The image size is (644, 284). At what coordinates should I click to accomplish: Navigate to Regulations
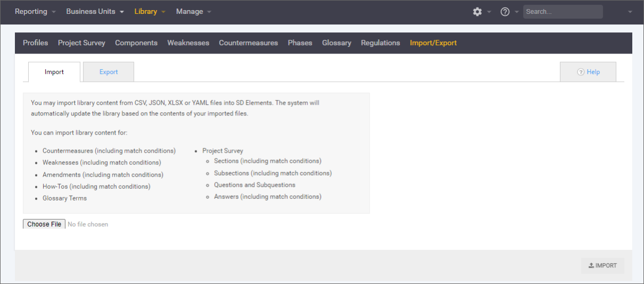pyautogui.click(x=380, y=43)
